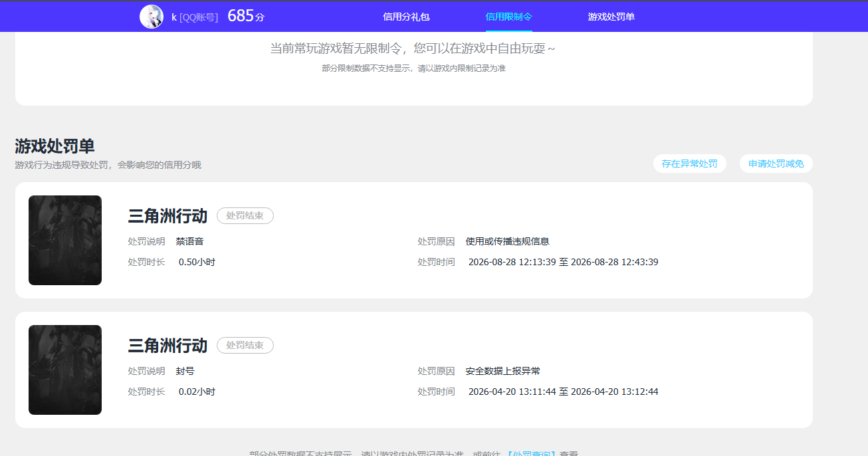This screenshot has width=868, height=456.
Task: Click the user avatar in the header
Action: [x=152, y=17]
